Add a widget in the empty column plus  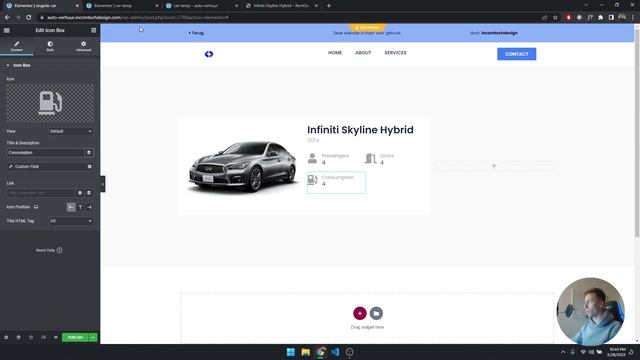click(x=494, y=166)
